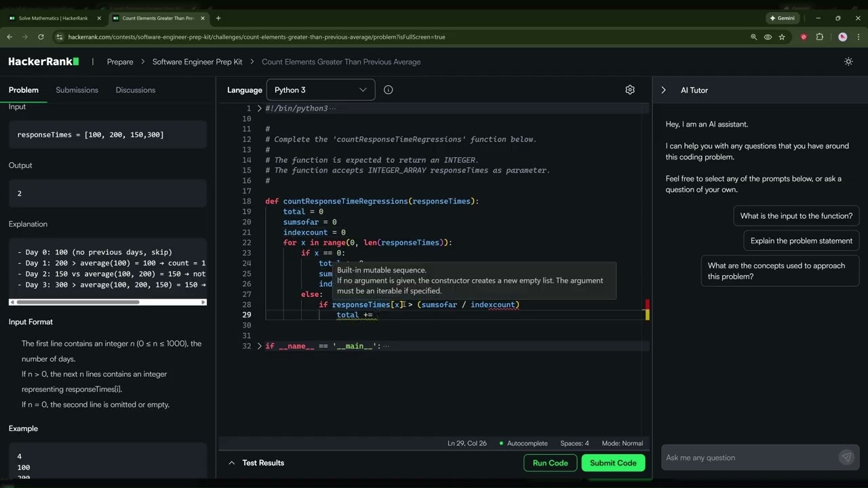Click Spaces: 4 indentation setting
Screen dimensions: 868x488
pyautogui.click(x=574, y=443)
